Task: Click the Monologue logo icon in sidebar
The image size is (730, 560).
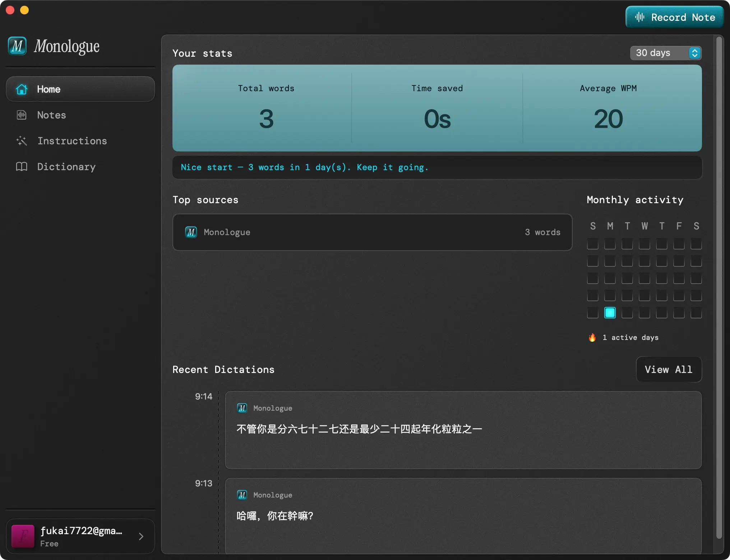Action: (17, 46)
